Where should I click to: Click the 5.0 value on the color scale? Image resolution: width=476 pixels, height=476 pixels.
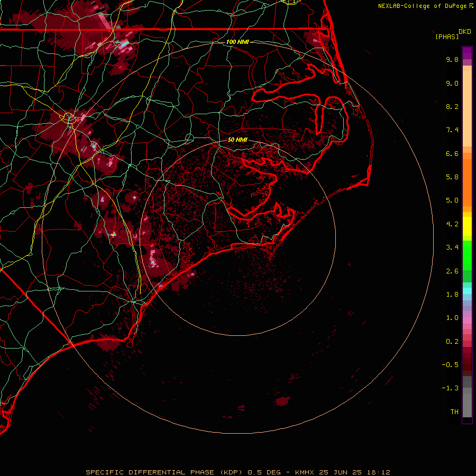pos(452,200)
